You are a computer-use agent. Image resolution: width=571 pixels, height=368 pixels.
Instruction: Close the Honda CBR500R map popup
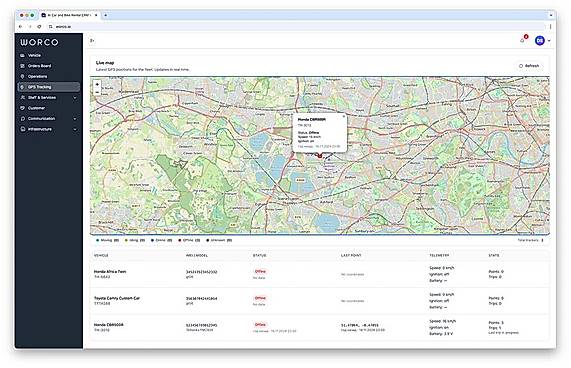tap(343, 117)
